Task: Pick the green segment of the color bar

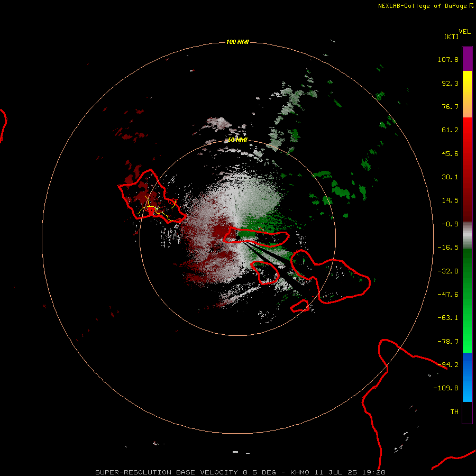Action: point(467,300)
